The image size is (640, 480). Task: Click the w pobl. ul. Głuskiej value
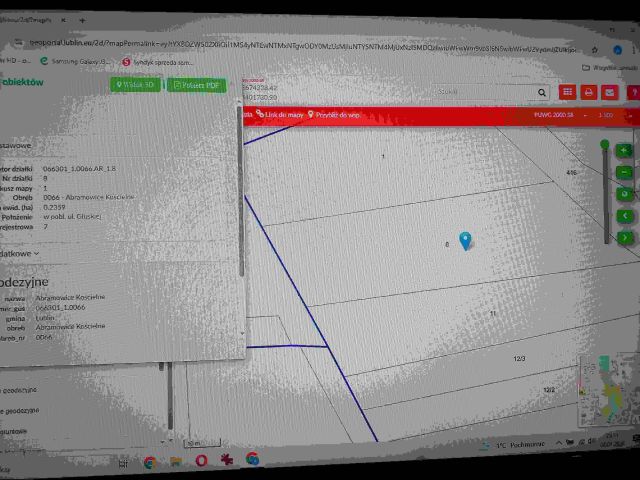[72, 217]
